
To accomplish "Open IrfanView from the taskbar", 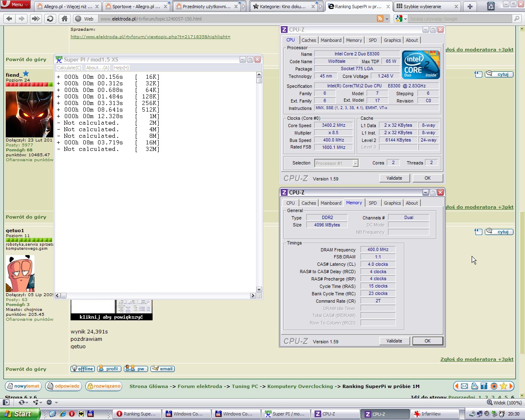I will tap(435, 414).
